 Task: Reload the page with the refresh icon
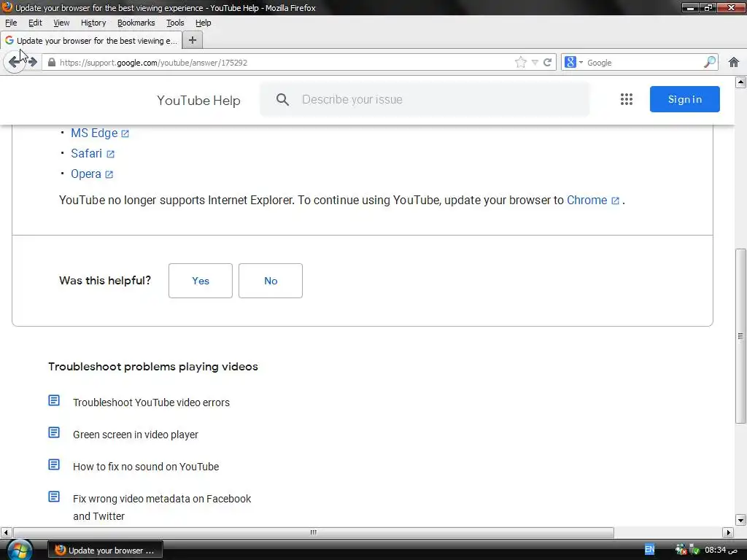click(548, 63)
